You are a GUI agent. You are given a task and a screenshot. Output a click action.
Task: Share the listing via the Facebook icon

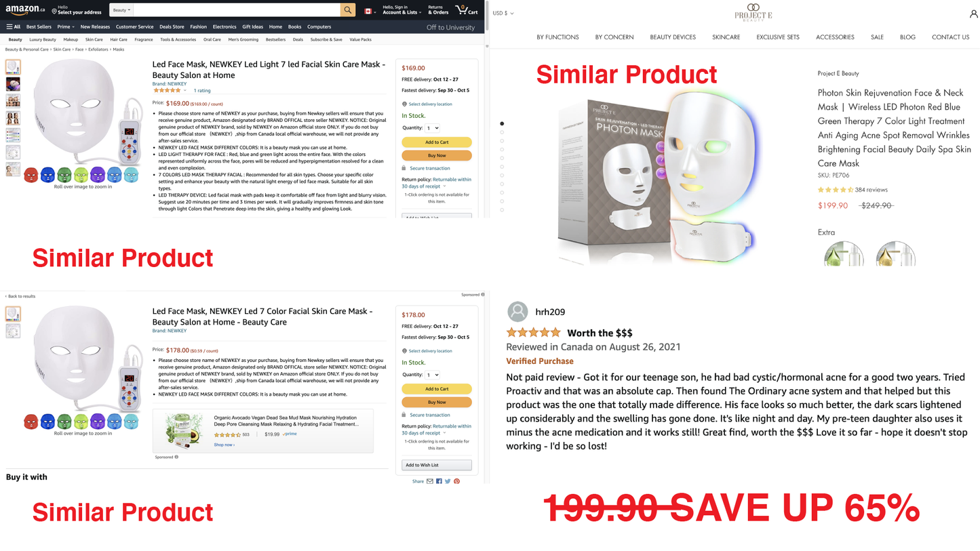(439, 481)
